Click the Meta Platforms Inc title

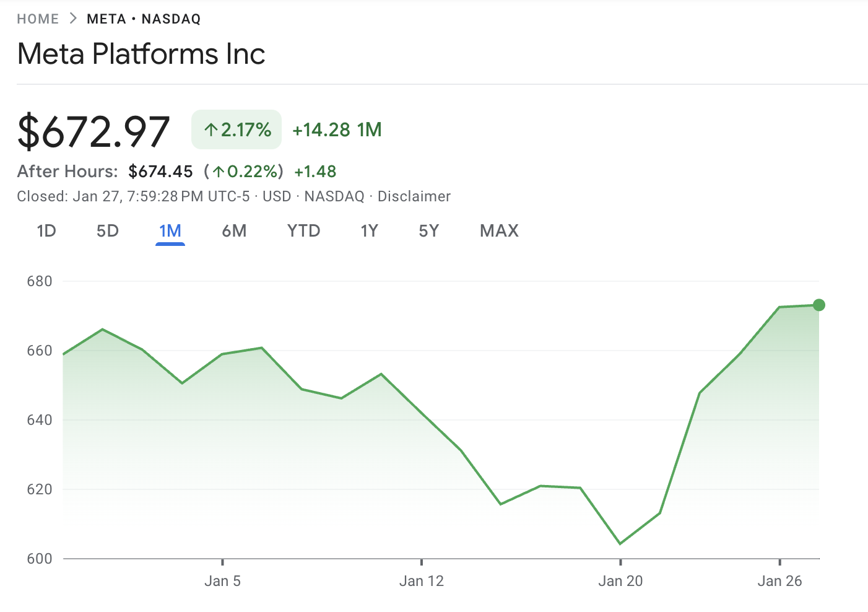pos(141,54)
